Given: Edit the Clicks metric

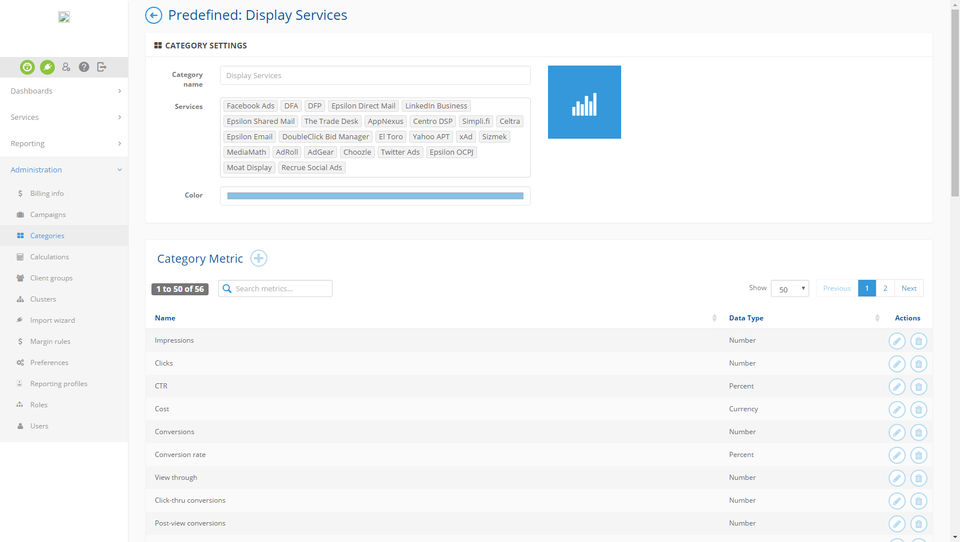Looking at the screenshot, I should [896, 364].
